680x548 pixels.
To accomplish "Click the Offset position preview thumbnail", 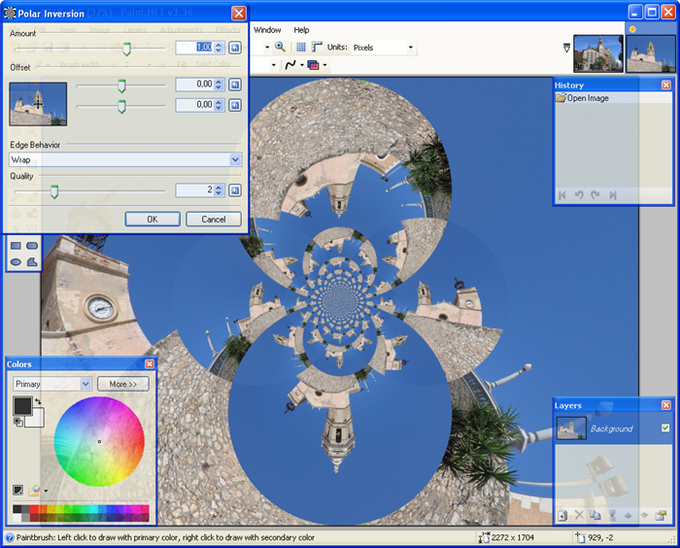I will point(38,104).
